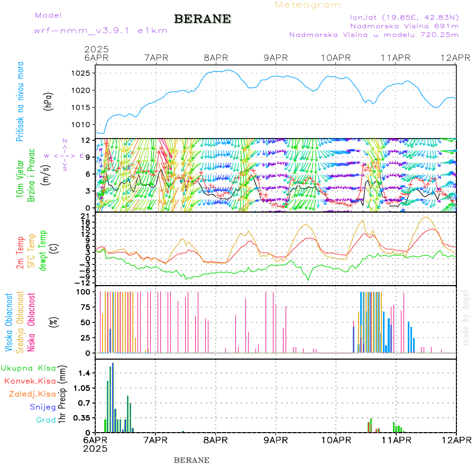
Task: Click the 1025 pressure axis value
Action: coord(80,73)
